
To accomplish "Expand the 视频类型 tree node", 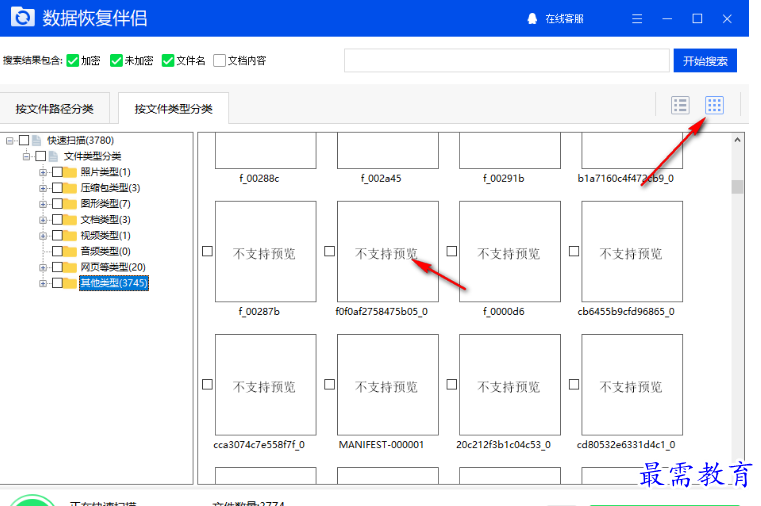I will [43, 236].
